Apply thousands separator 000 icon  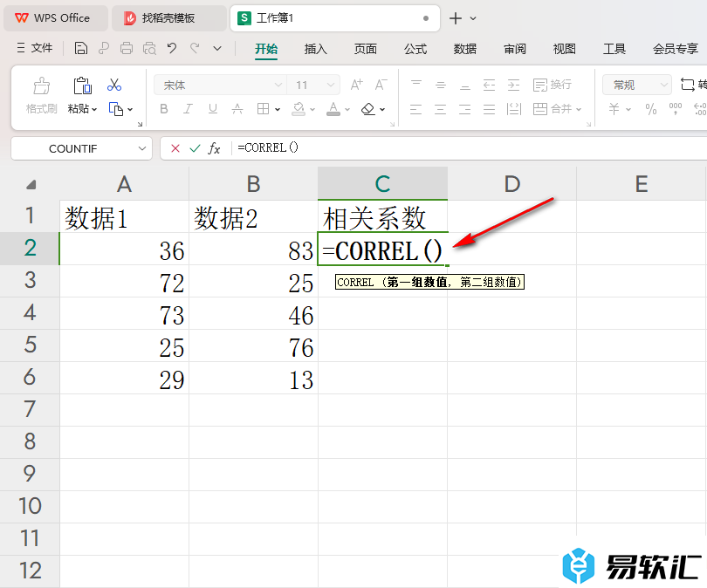675,109
